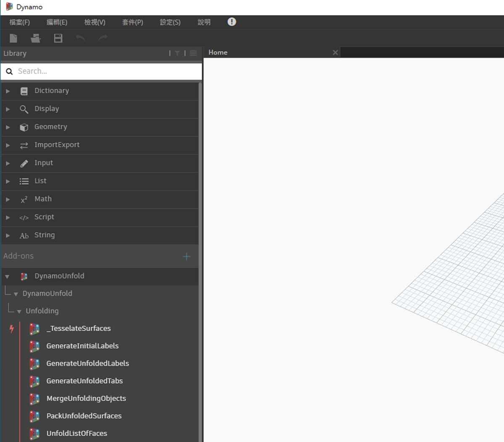
Task: Click the Geometry cube icon
Action: (24, 127)
